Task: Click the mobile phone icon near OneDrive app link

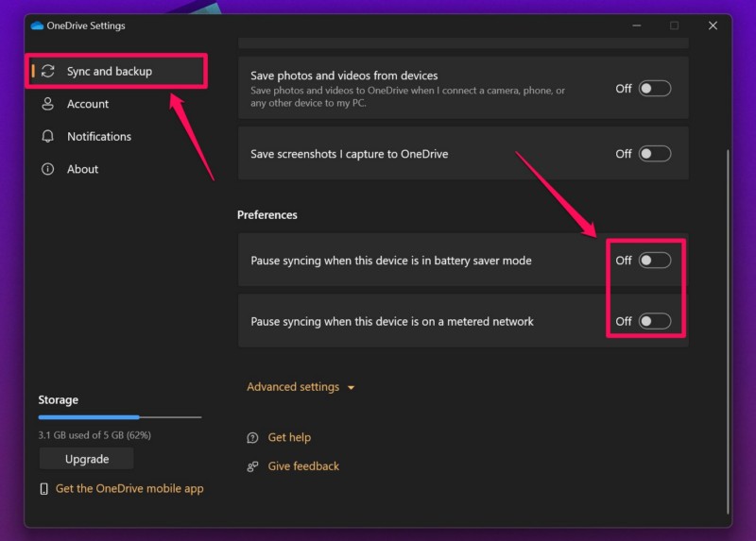Action: coord(43,489)
